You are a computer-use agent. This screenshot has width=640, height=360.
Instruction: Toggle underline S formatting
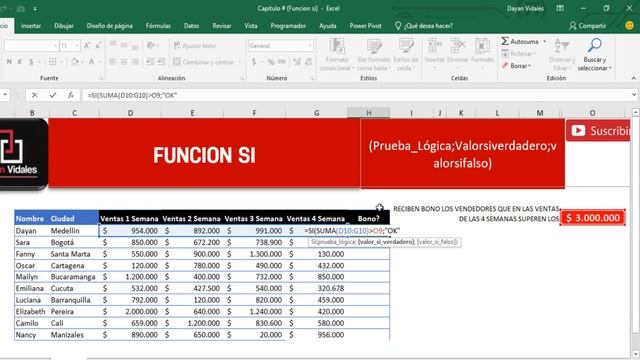click(31, 62)
